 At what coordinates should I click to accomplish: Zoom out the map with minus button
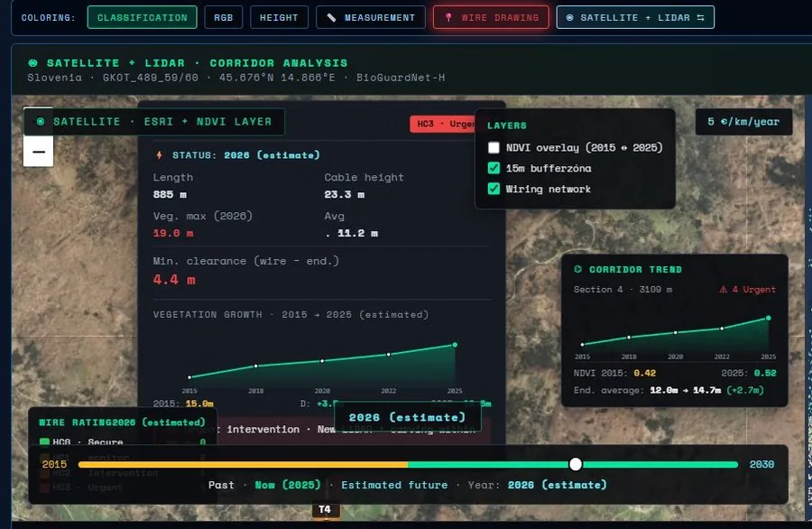(x=38, y=152)
